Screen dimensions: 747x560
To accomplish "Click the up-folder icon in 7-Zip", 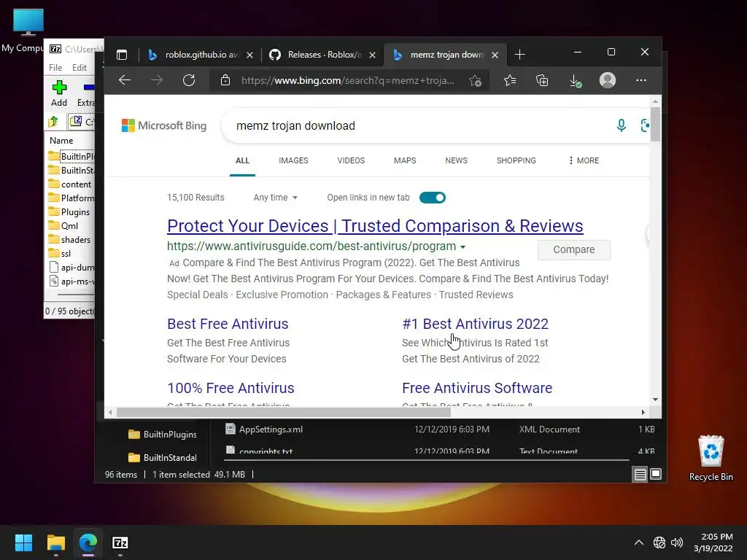I will coord(53,122).
